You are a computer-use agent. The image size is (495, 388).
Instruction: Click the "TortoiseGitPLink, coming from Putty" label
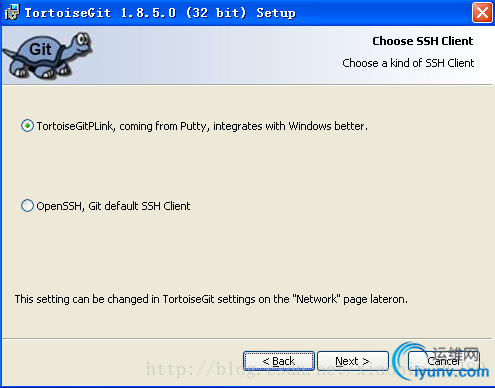[202, 126]
